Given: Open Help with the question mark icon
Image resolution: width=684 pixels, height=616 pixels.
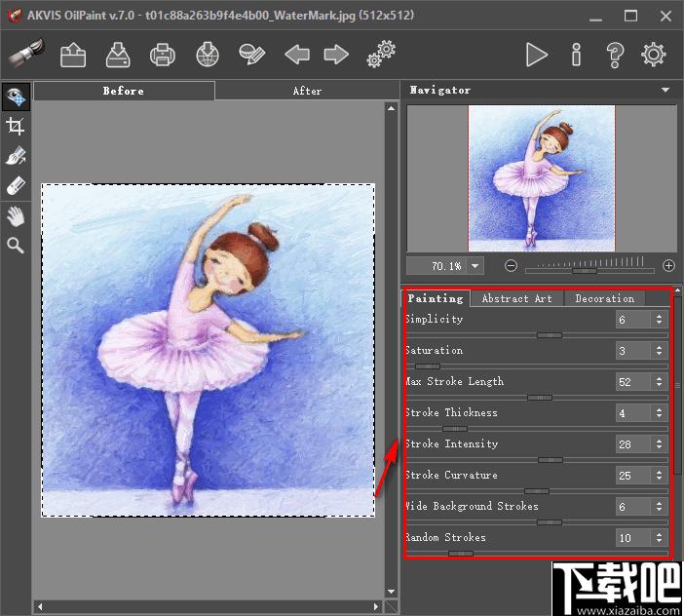Looking at the screenshot, I should [x=615, y=55].
